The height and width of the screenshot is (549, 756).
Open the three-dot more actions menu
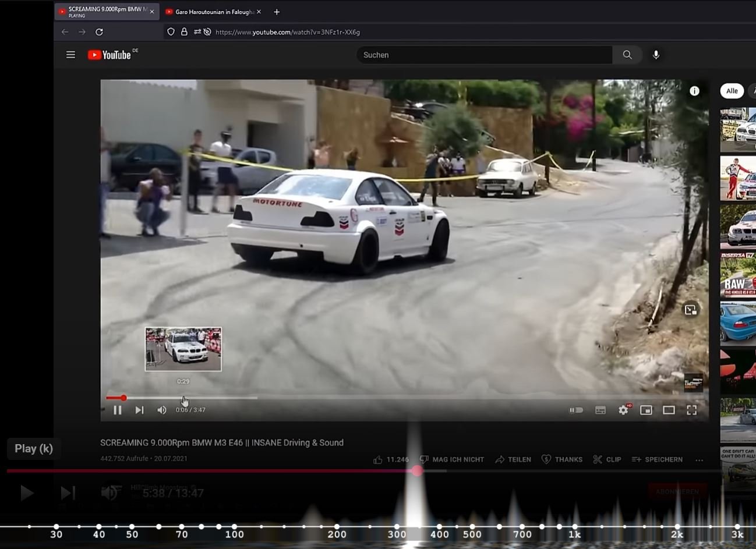click(699, 459)
